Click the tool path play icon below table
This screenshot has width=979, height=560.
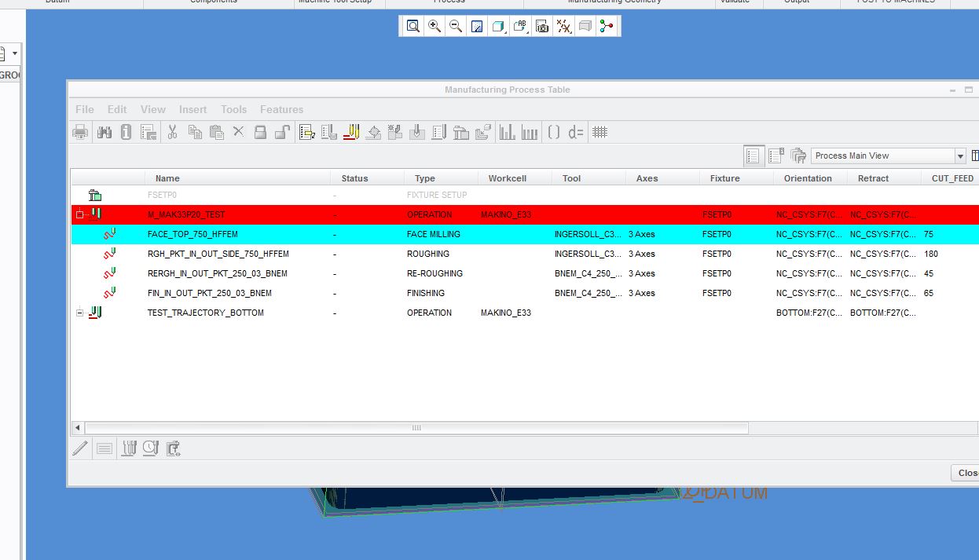[129, 448]
